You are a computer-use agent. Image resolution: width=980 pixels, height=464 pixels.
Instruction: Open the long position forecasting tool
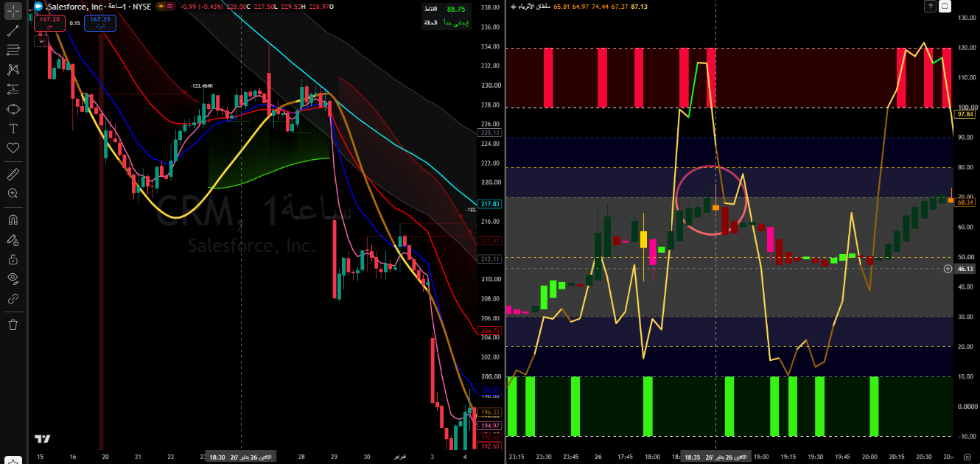point(13,89)
